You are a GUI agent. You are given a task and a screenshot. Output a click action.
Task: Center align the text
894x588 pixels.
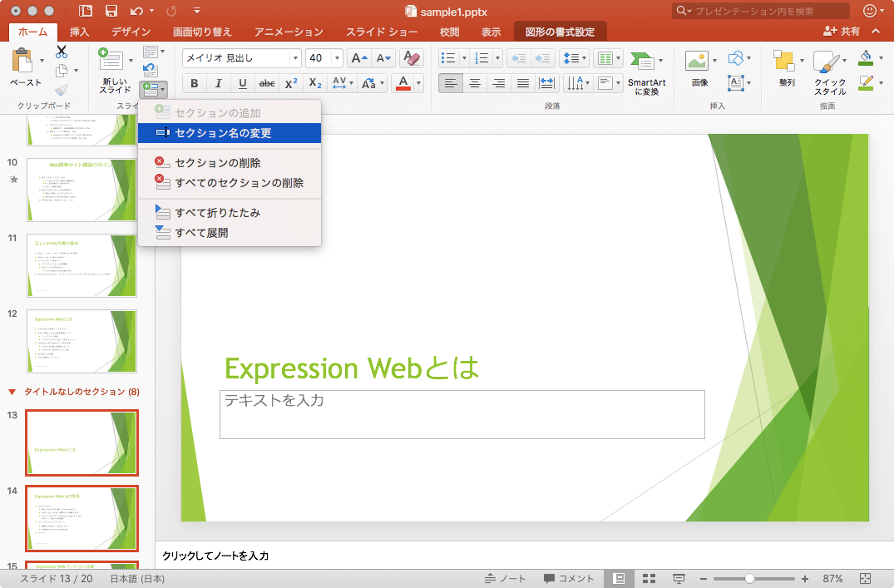tap(474, 83)
